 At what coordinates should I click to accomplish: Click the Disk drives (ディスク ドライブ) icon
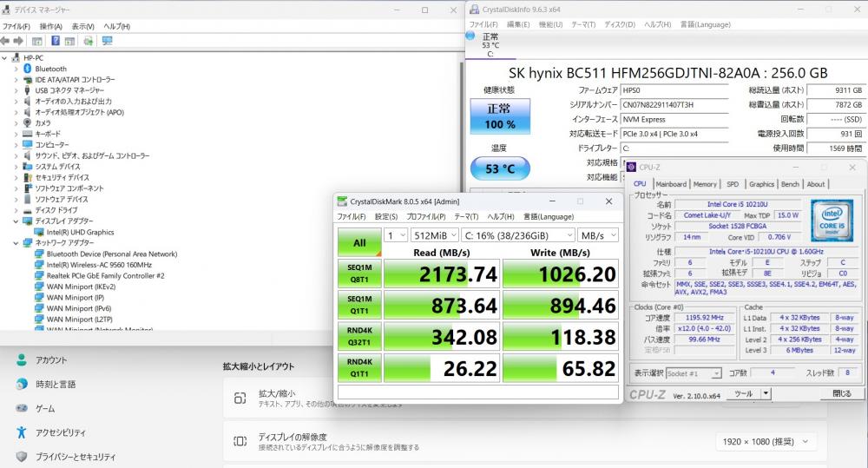[x=28, y=210]
